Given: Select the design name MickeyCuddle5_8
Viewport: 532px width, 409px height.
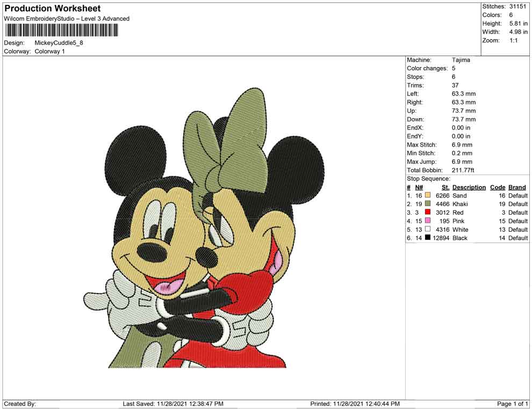Looking at the screenshot, I should (x=59, y=43).
